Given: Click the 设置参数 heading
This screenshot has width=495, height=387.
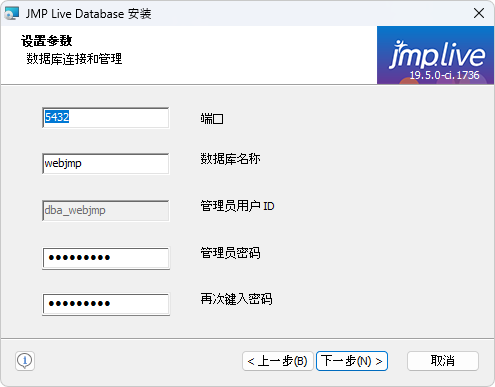Looking at the screenshot, I should 46,41.
